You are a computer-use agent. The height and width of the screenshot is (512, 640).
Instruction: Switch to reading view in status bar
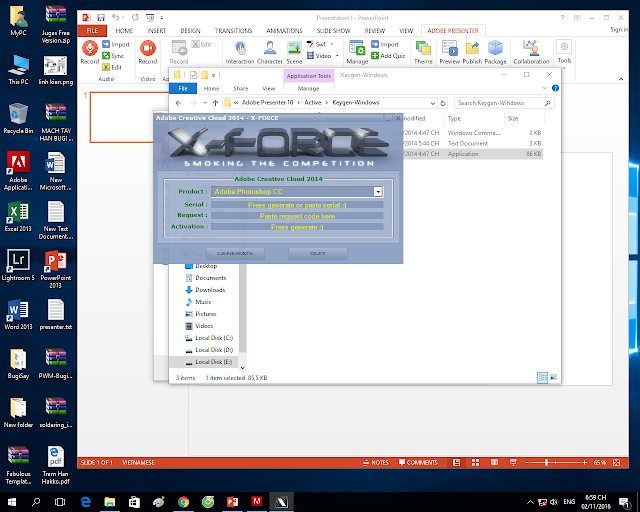coord(494,463)
